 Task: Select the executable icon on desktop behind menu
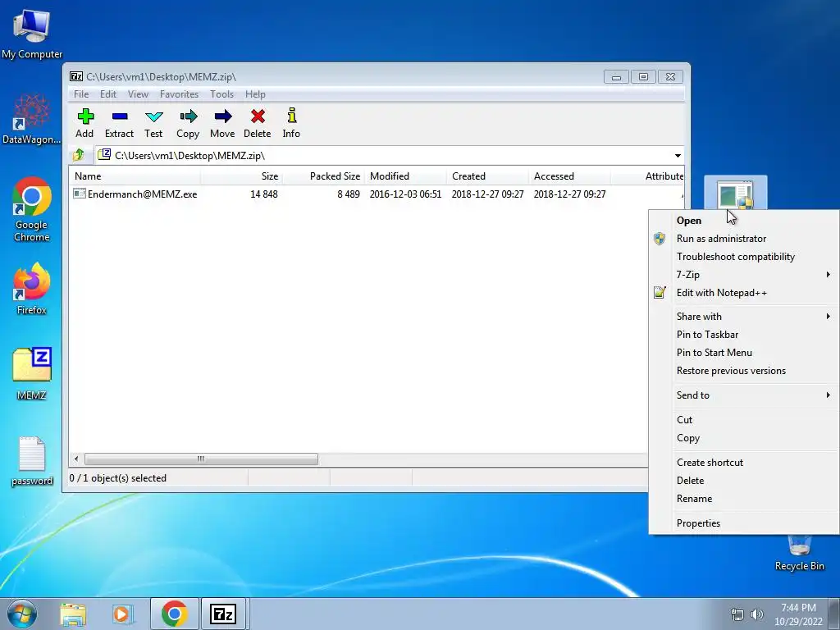click(735, 194)
